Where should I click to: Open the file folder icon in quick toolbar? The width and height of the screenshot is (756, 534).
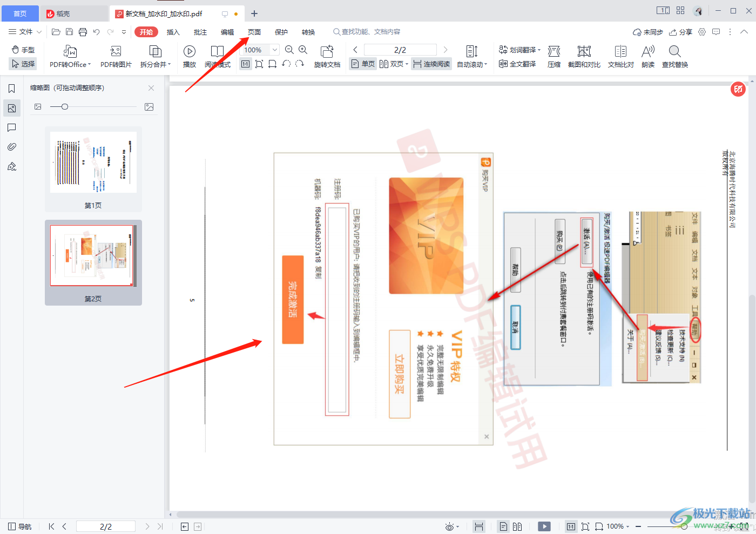pos(56,32)
